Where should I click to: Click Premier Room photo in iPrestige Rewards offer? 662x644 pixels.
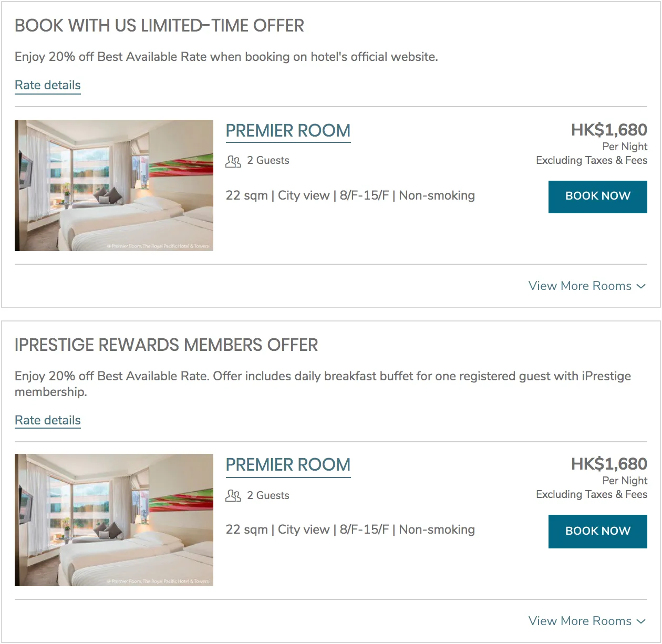click(114, 520)
